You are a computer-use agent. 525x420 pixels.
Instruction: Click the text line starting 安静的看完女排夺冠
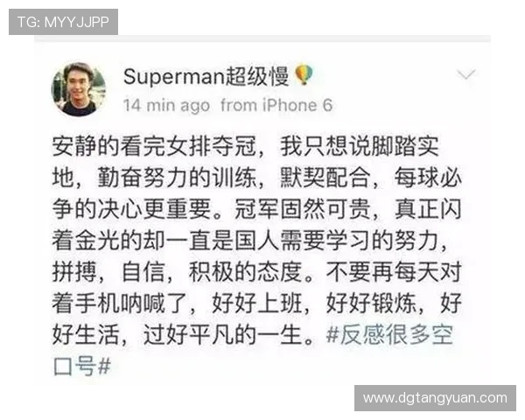(x=245, y=146)
